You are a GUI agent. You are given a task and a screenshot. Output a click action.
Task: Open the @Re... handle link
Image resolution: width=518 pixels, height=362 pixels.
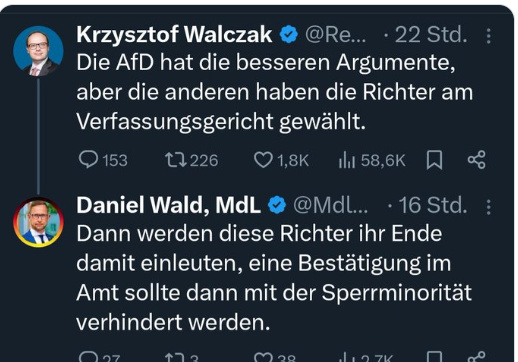tap(335, 35)
